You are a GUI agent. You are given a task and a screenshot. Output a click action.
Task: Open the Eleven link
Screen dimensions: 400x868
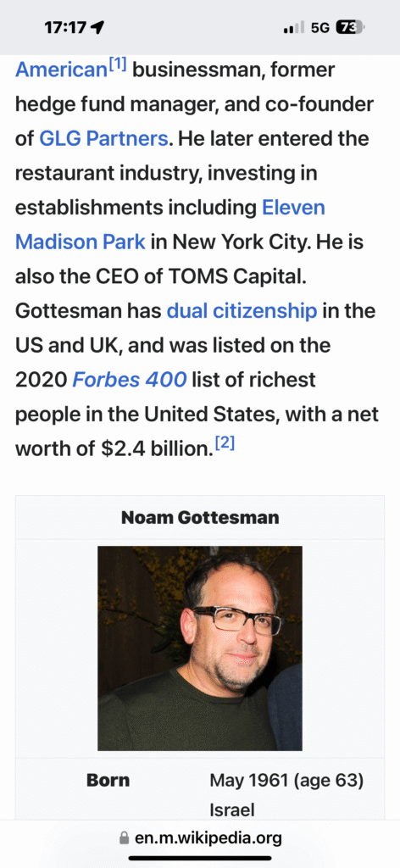point(293,208)
